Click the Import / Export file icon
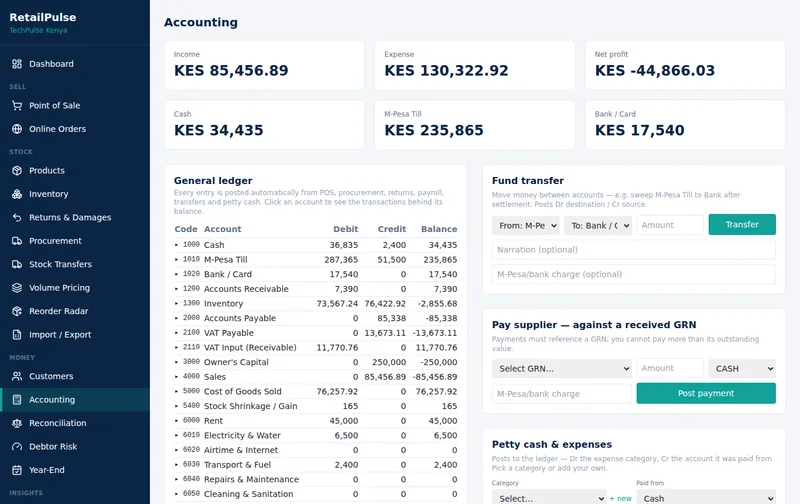This screenshot has height=504, width=800. (17, 335)
